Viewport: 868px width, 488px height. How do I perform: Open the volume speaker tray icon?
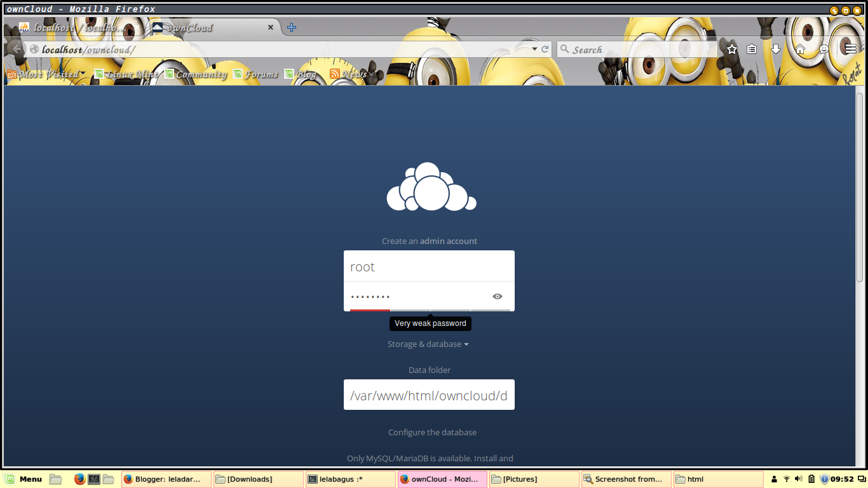click(x=799, y=479)
